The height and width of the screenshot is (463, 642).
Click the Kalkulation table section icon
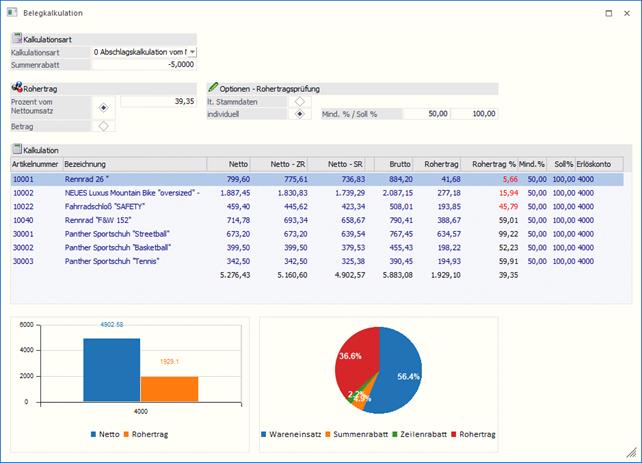click(x=16, y=150)
